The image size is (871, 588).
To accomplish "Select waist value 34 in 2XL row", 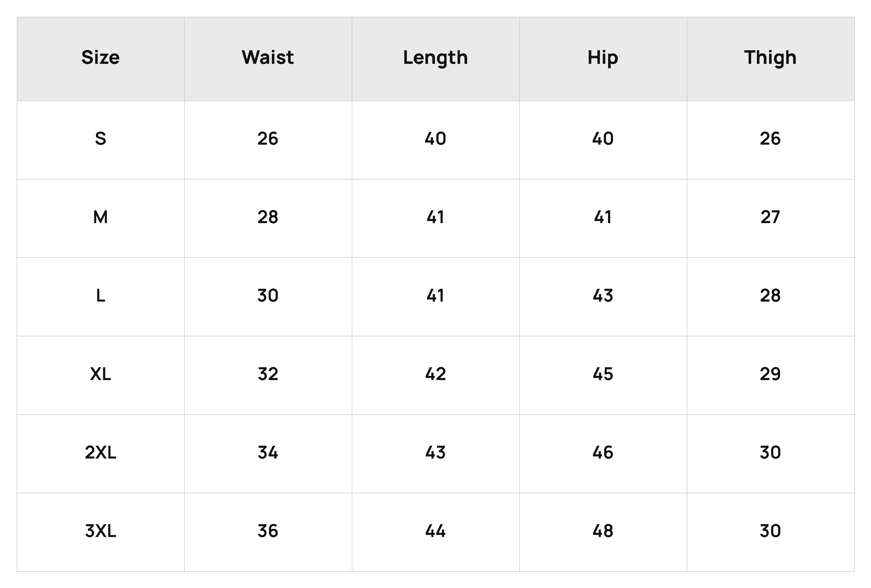I will (x=267, y=453).
